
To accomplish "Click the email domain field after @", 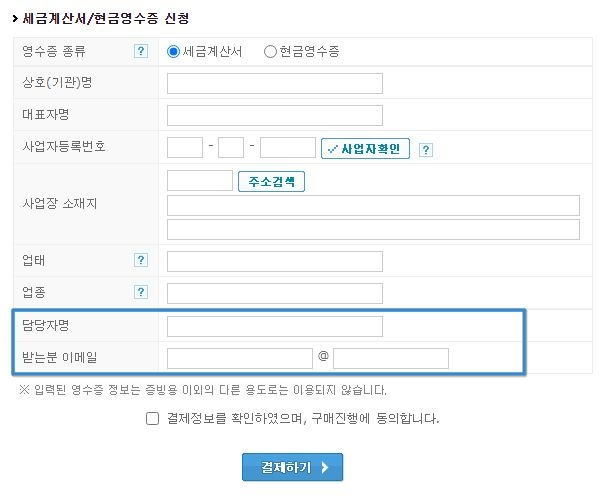I will [391, 359].
